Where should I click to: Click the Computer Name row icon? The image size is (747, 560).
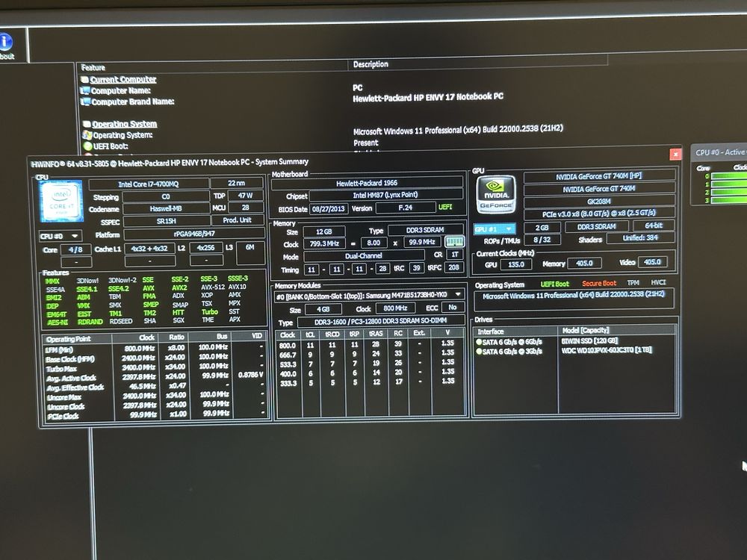tap(86, 90)
